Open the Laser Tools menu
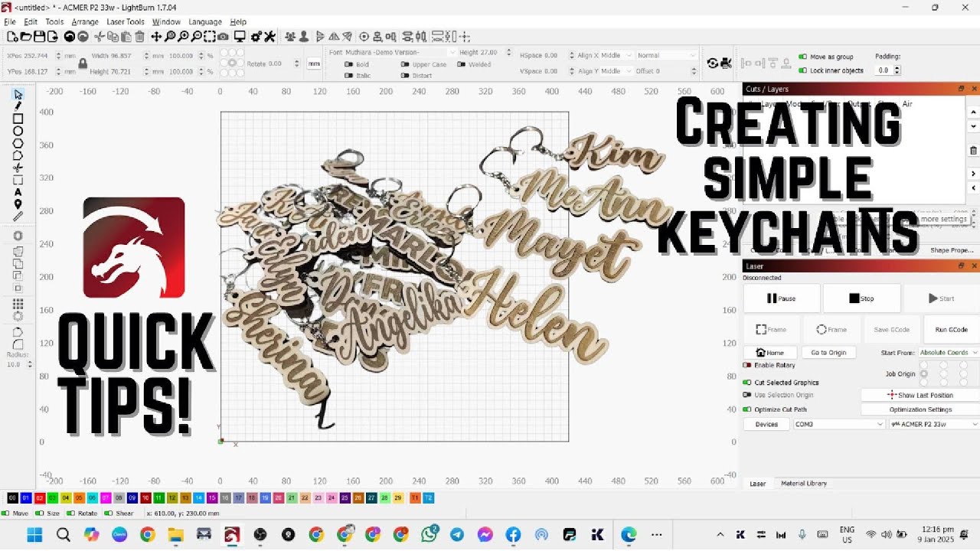Viewport: 980px width, 551px height. click(126, 22)
